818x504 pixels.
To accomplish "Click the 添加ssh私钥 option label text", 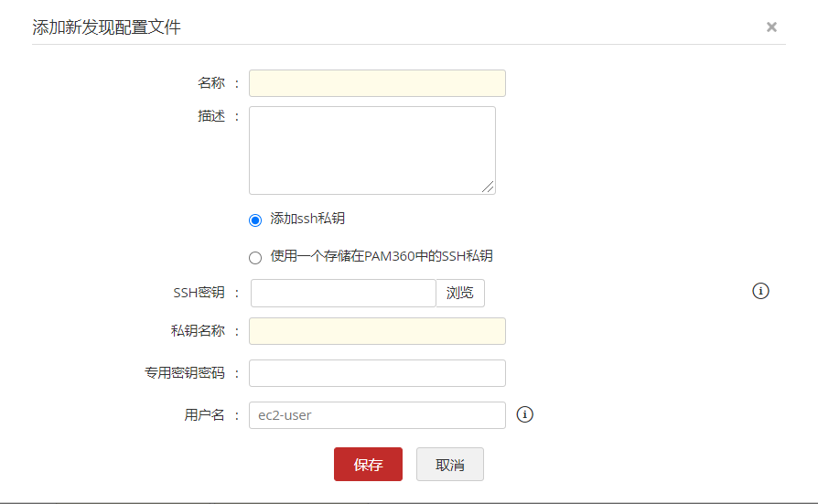I will (307, 220).
